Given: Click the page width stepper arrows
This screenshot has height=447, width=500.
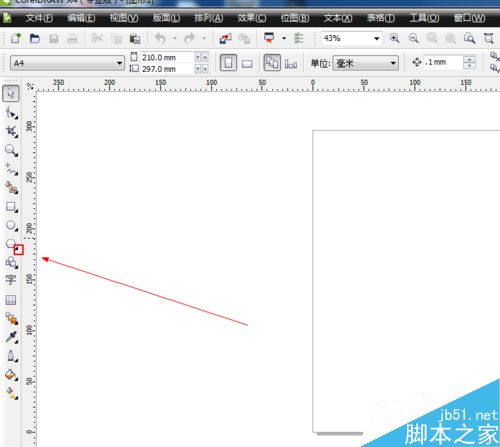Looking at the screenshot, I should coord(201,57).
